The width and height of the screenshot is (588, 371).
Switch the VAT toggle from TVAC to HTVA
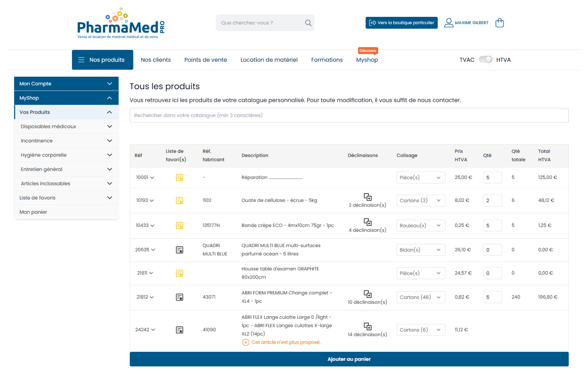pos(486,59)
